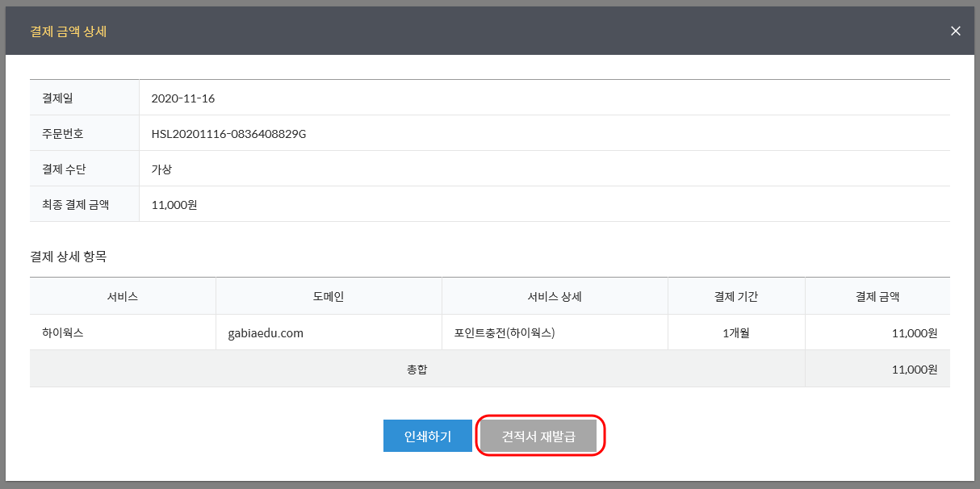Select order number HSL20201116-0836408829G
The image size is (980, 489).
pyautogui.click(x=228, y=134)
